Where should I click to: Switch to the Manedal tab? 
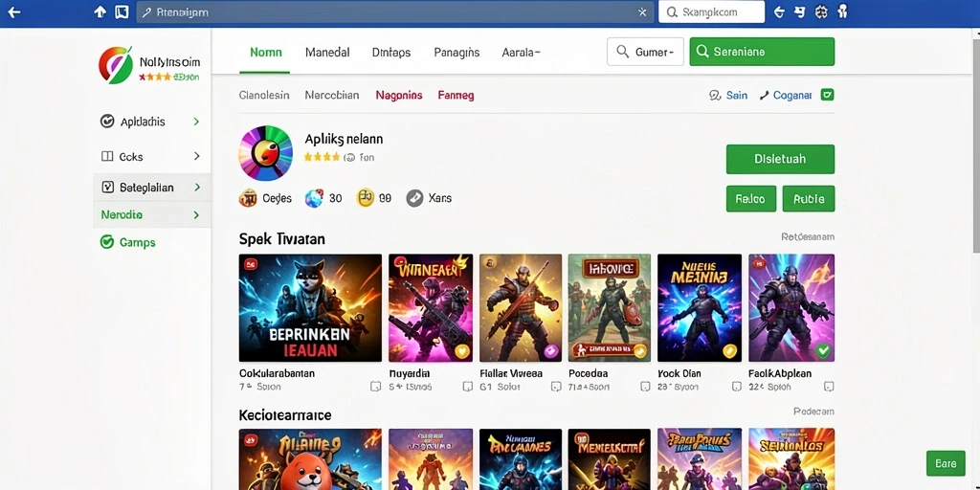tap(327, 53)
